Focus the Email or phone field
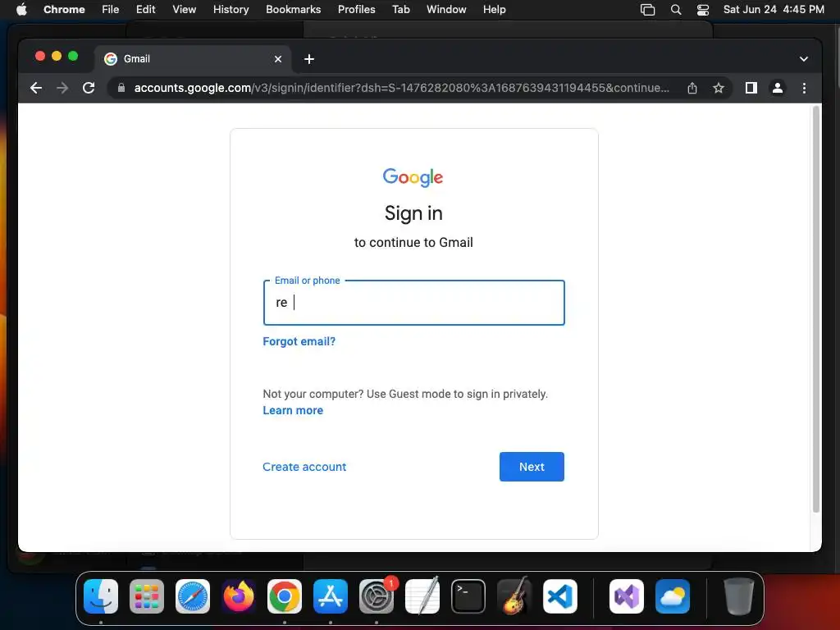The width and height of the screenshot is (840, 630). point(414,303)
